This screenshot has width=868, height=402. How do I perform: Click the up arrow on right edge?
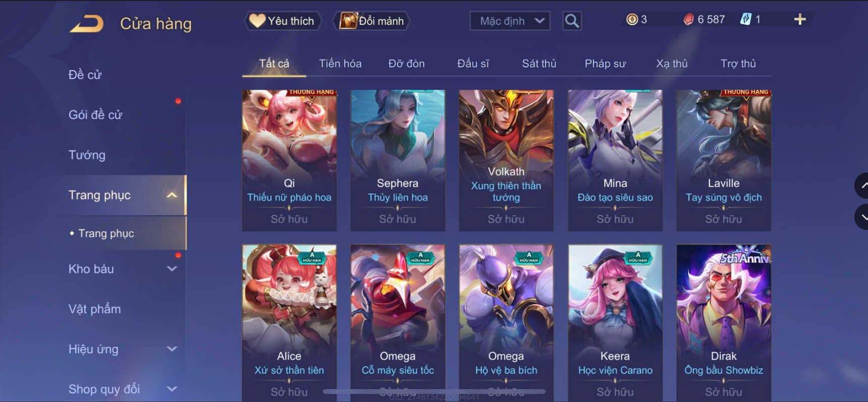click(862, 186)
